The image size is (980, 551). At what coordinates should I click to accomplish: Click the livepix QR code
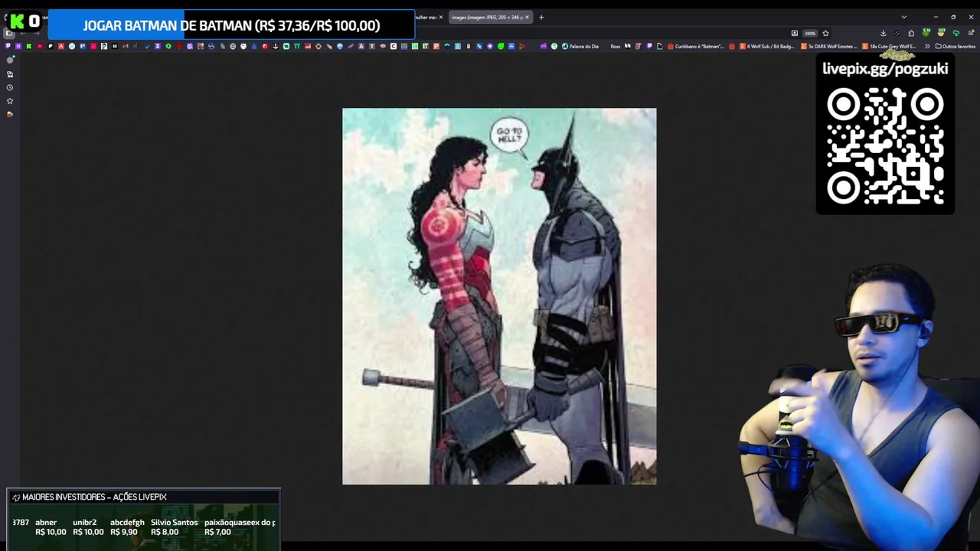pos(885,146)
